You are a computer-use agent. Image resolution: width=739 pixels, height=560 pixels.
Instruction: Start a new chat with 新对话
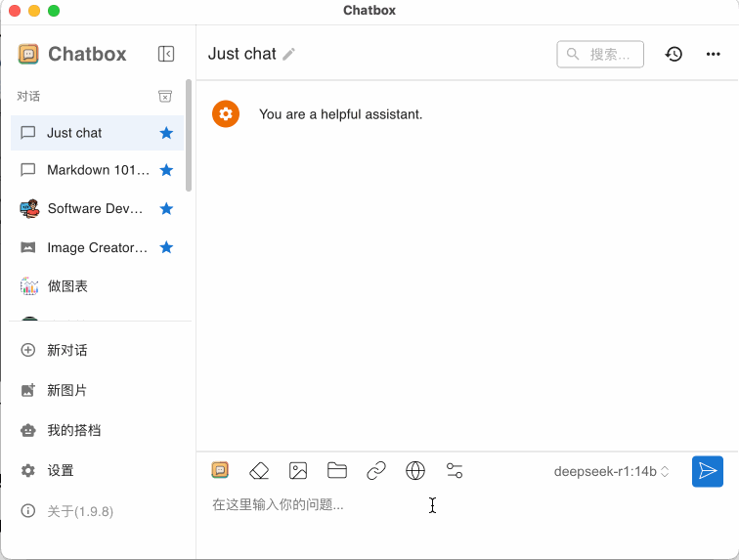coord(97,350)
